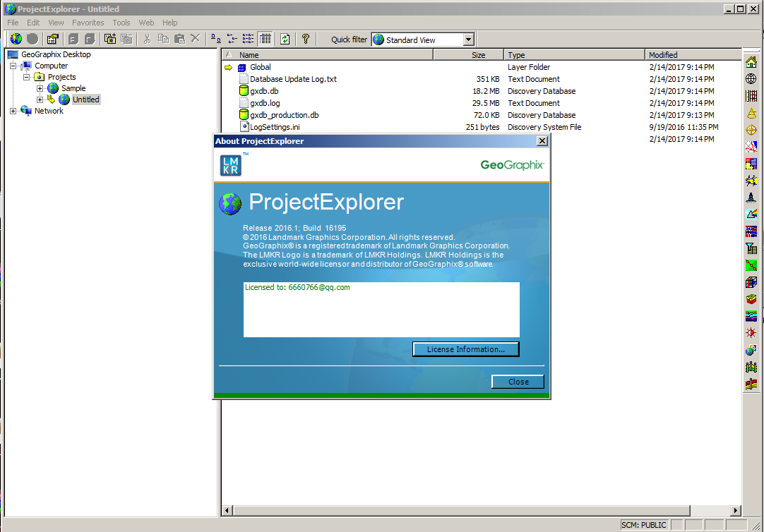This screenshot has height=532, width=764.
Task: Click the colored strata layers sidebar icon
Action: [751, 316]
